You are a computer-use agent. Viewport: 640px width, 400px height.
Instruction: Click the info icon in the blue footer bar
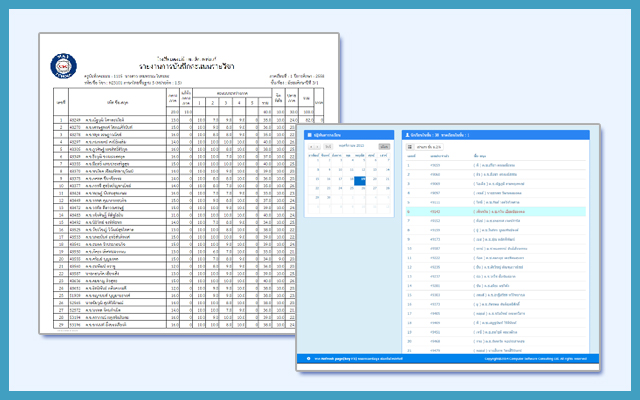click(309, 359)
